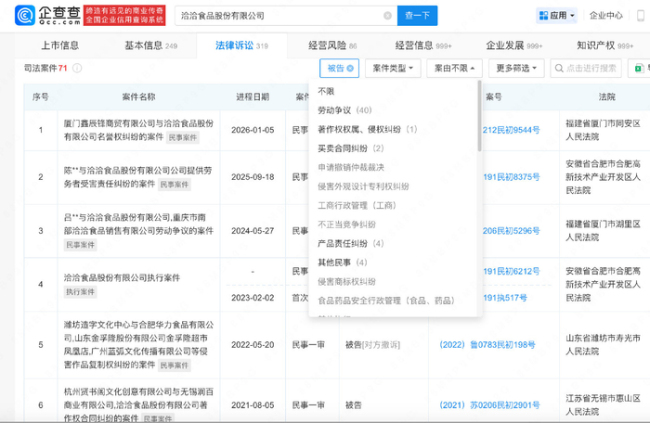
Task: Open case number ending 191民初8375号
Action: tap(511, 177)
